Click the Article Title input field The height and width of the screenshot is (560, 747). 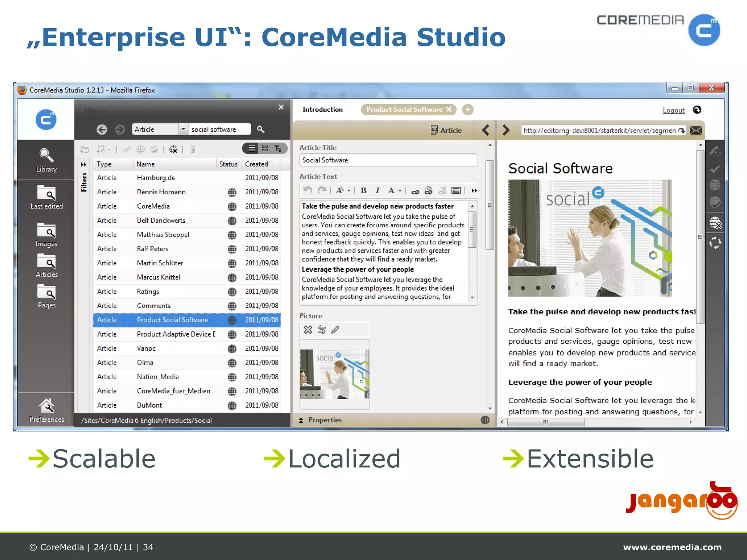point(388,160)
